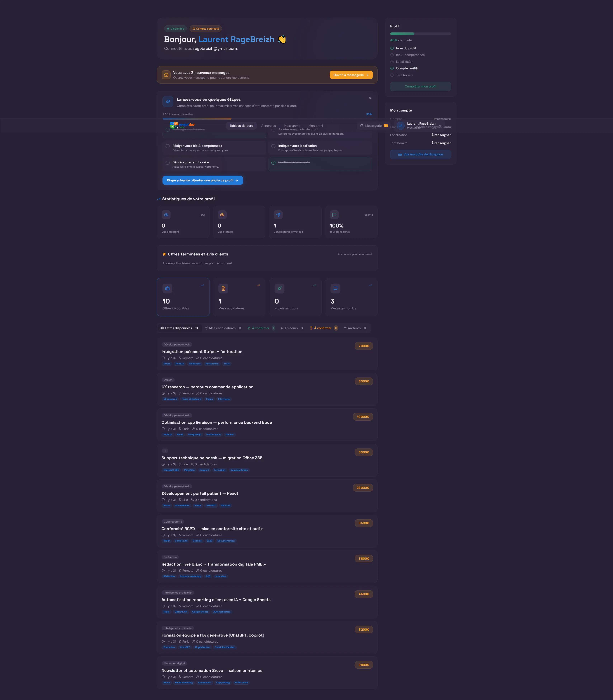Click the 33% onboarding steps progress bar

(x=267, y=118)
